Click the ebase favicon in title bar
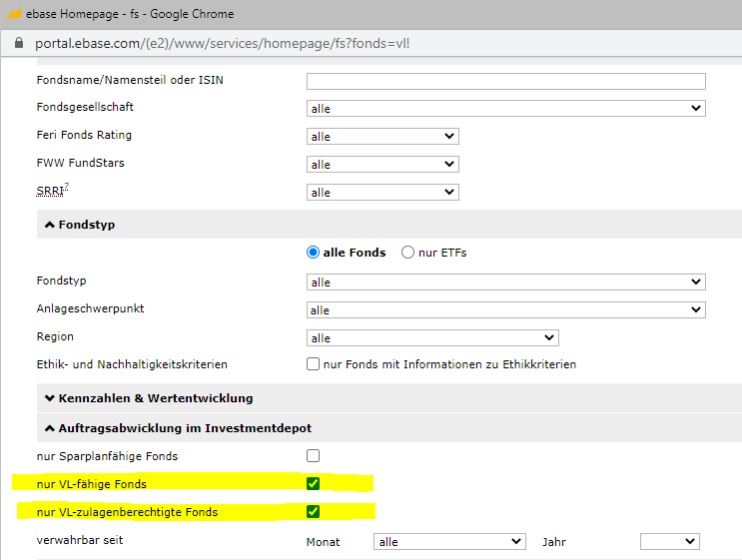Viewport: 742px width, 560px height. pos(13,13)
